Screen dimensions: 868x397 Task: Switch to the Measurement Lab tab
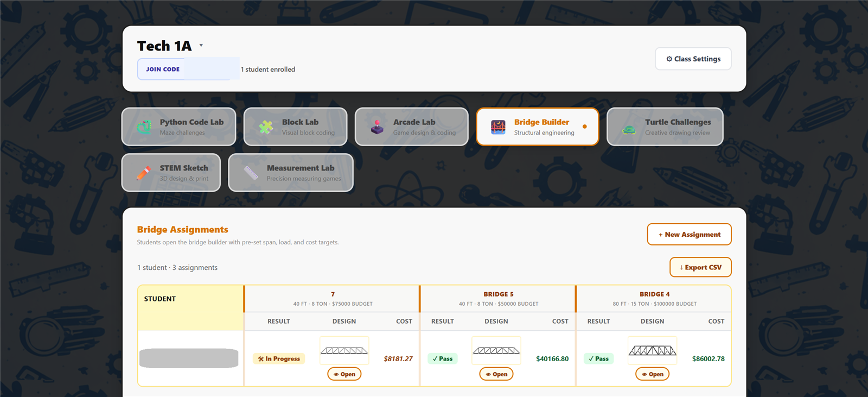(x=291, y=173)
